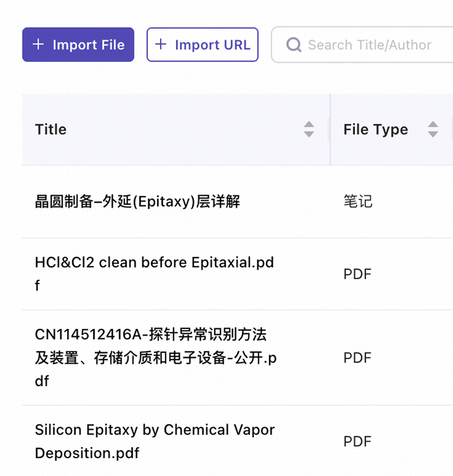
Task: Focus the Search Title/Author field
Action: (362, 45)
